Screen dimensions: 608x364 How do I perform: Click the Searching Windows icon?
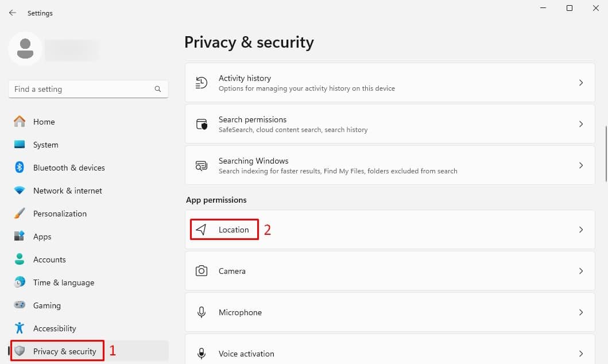[x=202, y=165]
